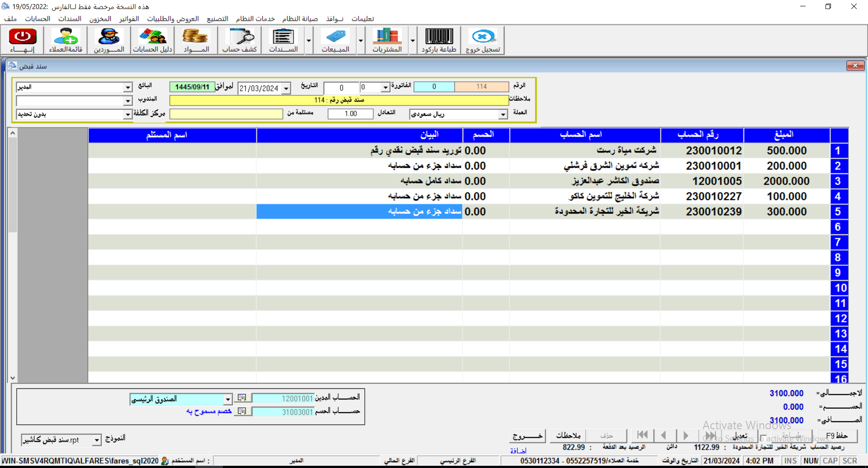The width and height of the screenshot is (868, 468).
Task: Open the representative (المندوب) dropdown
Action: coord(127,101)
